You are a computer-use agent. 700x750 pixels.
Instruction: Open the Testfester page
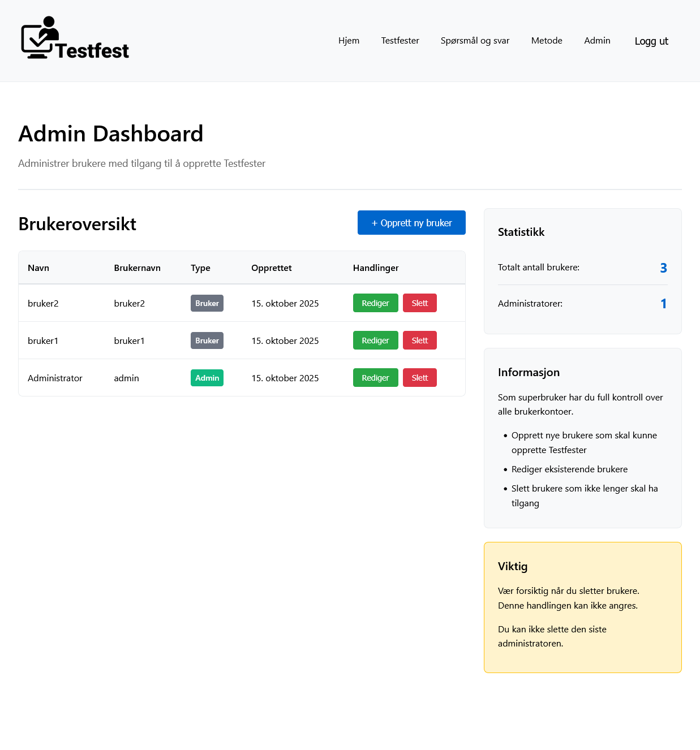coord(400,40)
